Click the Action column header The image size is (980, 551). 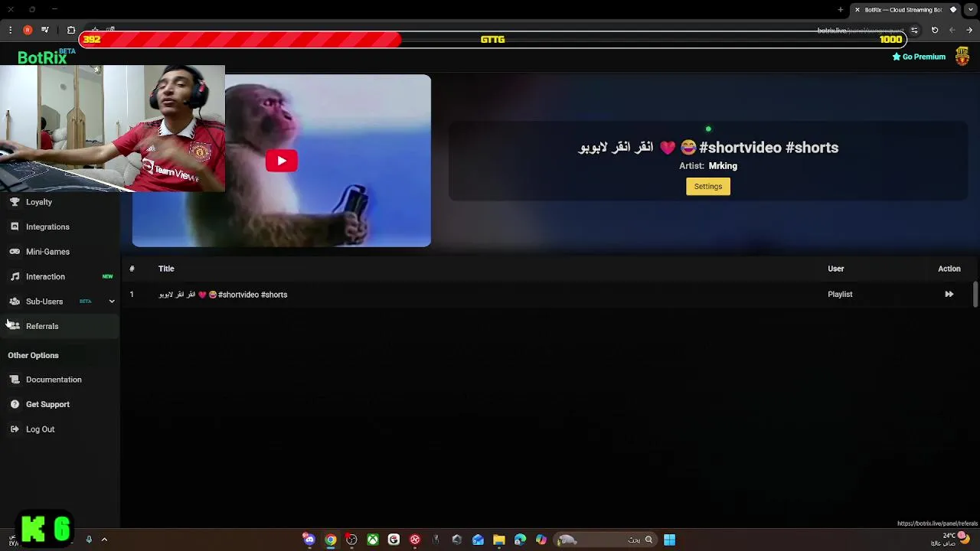point(949,269)
